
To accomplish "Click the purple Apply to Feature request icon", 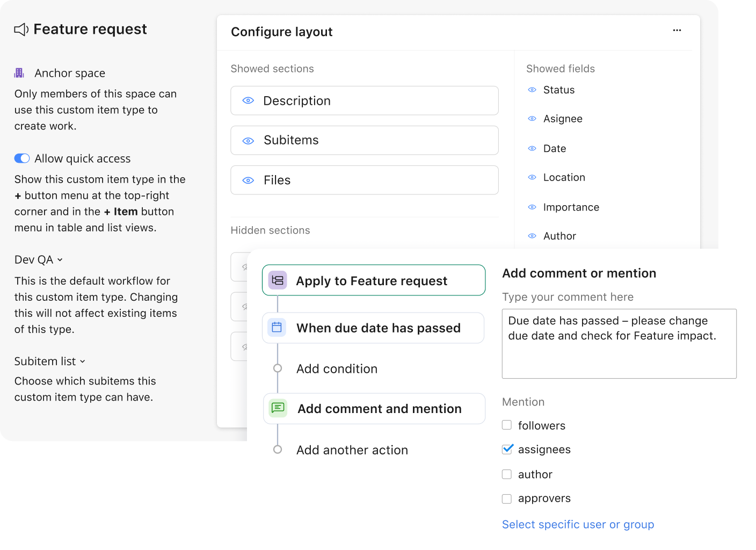I will pos(278,280).
